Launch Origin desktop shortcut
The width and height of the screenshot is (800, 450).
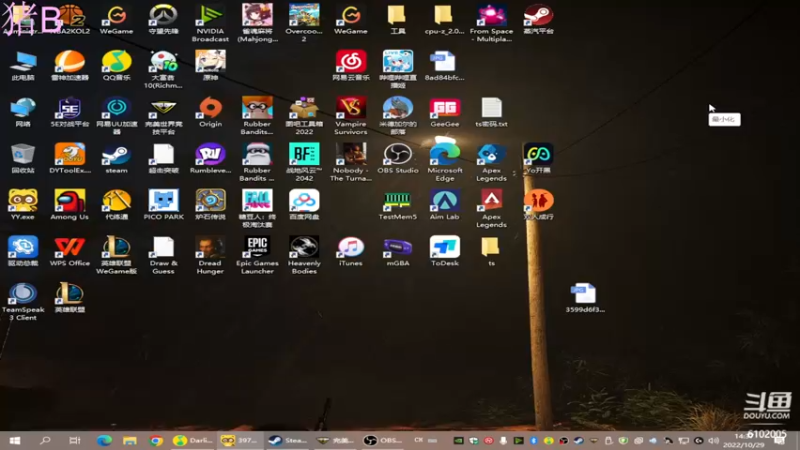point(210,112)
